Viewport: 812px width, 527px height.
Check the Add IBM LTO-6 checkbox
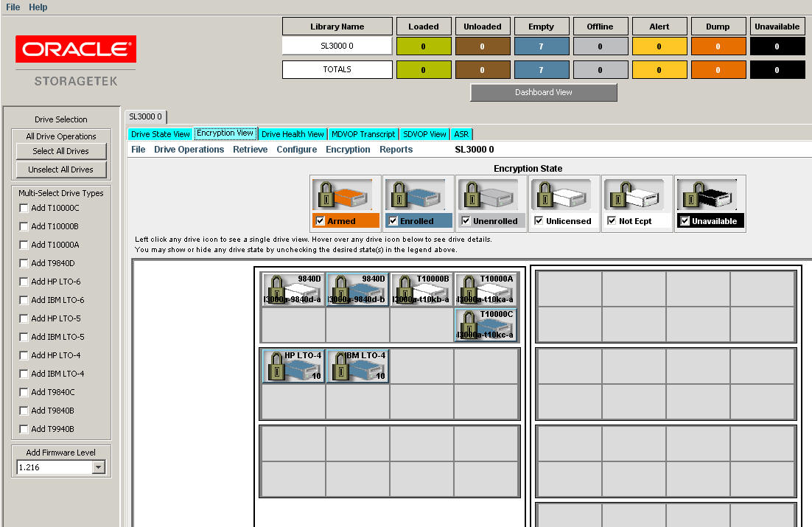point(24,300)
